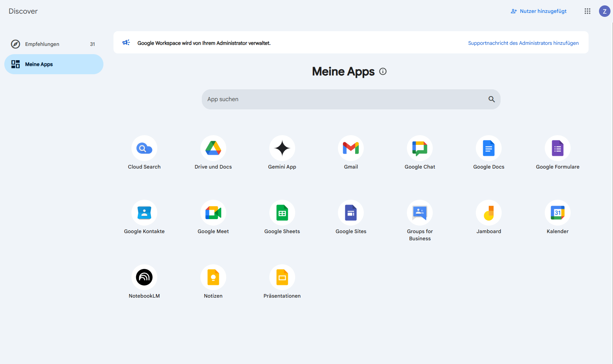The image size is (613, 364).
Task: Launch Groups for Business
Action: pos(420,212)
